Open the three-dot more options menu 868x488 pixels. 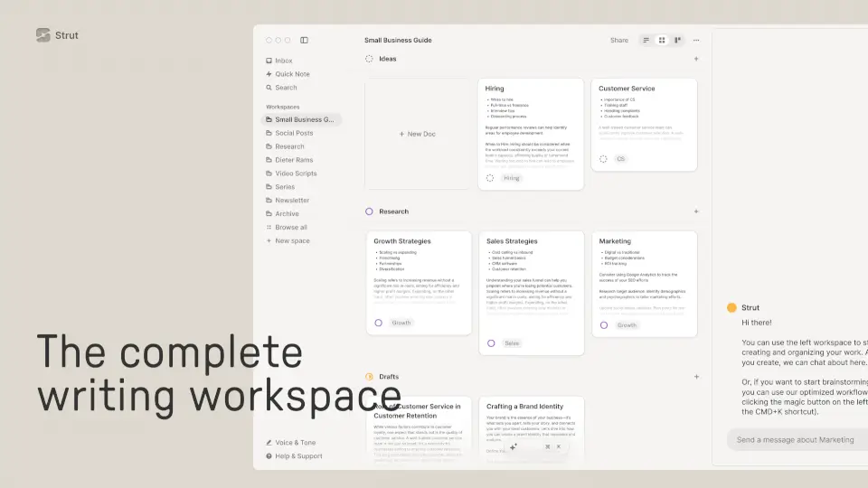pos(696,40)
